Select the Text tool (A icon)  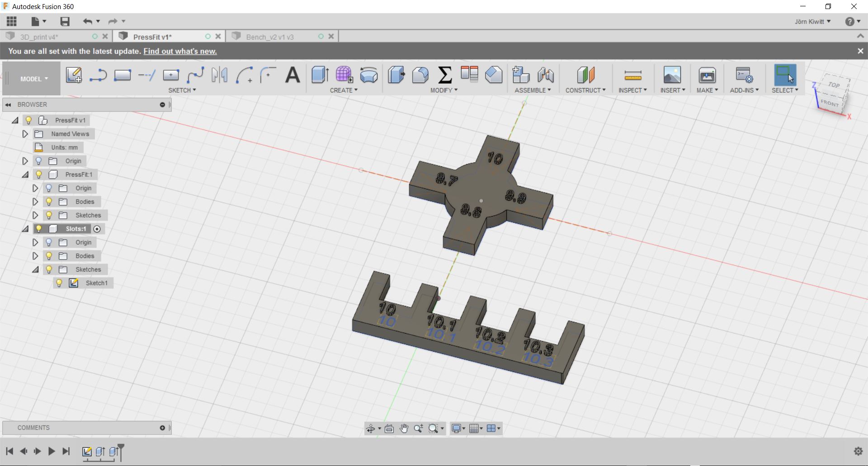pos(292,75)
